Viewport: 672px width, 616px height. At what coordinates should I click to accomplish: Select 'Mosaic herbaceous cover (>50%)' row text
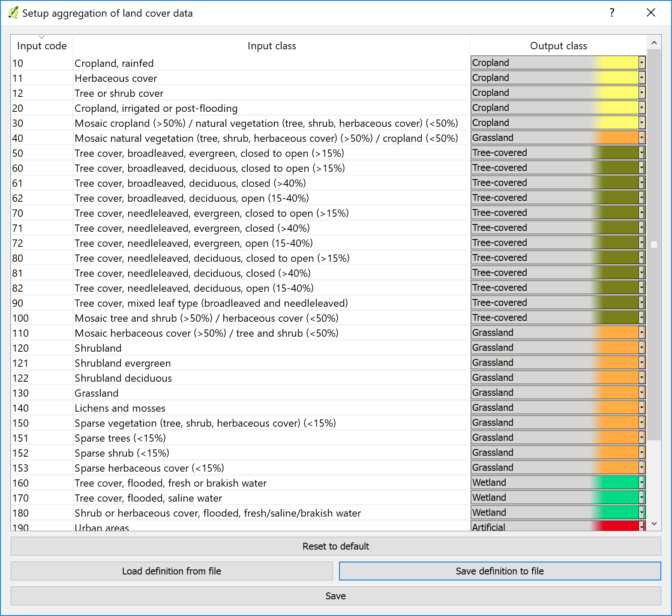coord(272,333)
